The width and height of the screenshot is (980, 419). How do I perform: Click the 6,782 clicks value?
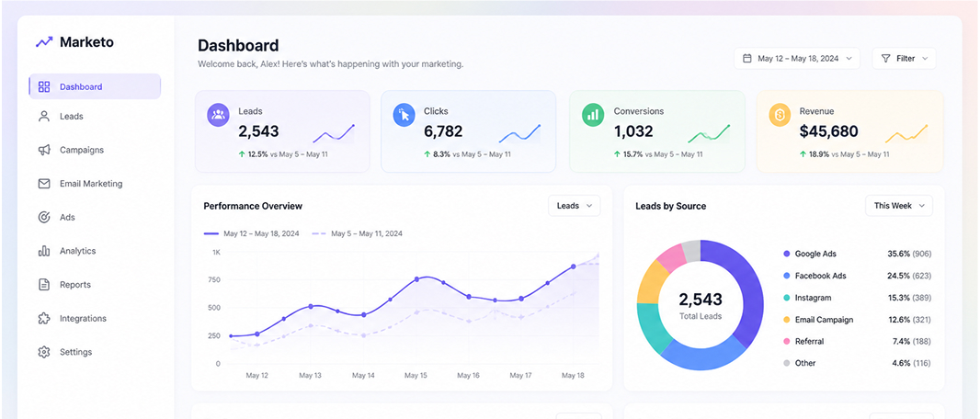tap(443, 131)
